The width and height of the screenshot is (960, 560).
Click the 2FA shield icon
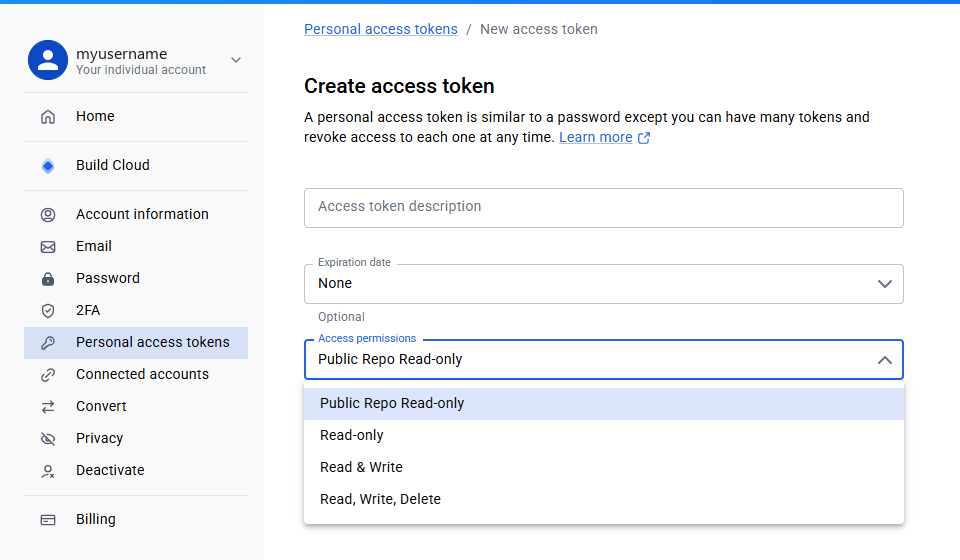coord(48,311)
